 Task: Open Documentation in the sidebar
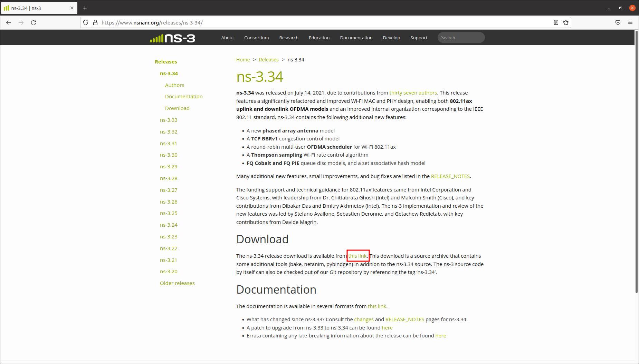pos(184,97)
